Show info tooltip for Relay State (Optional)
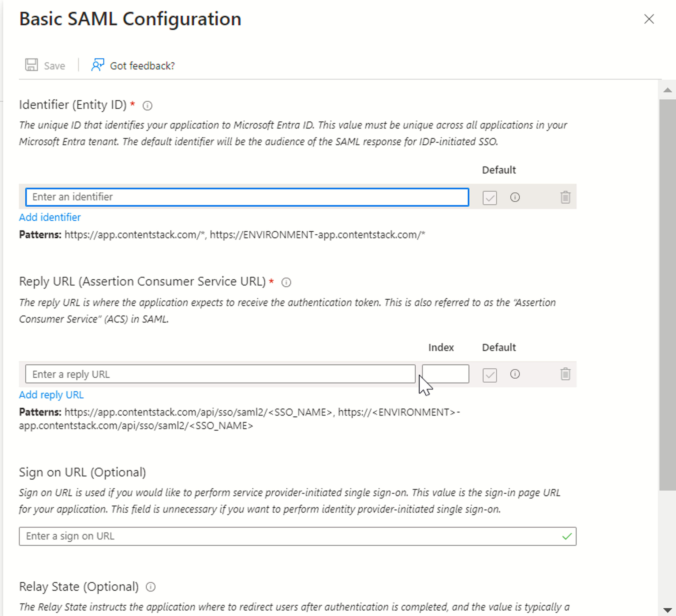 tap(151, 587)
